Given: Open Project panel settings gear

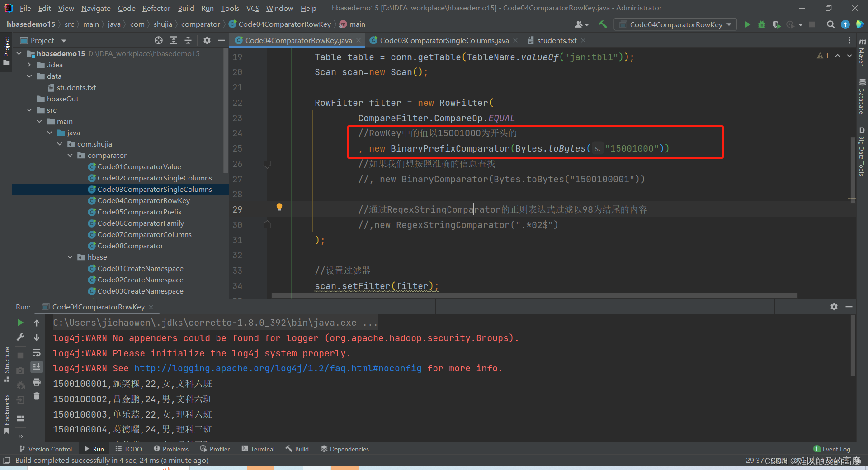Looking at the screenshot, I should pyautogui.click(x=207, y=40).
